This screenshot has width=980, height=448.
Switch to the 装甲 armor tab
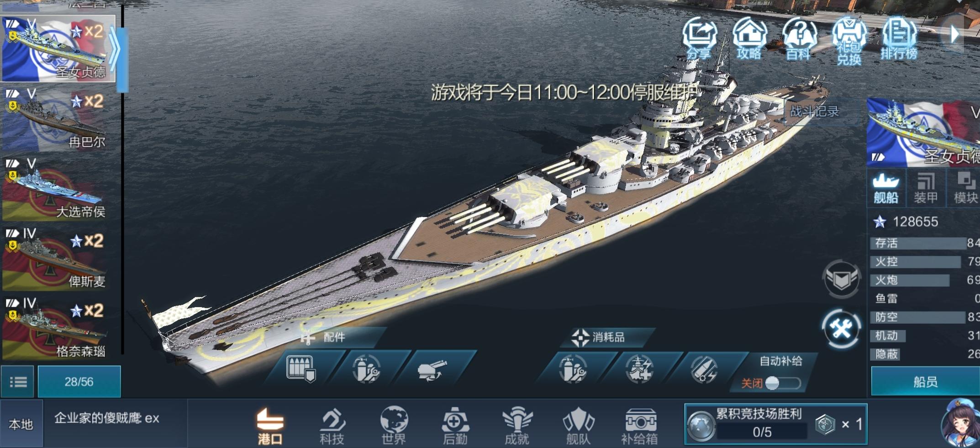pos(926,188)
